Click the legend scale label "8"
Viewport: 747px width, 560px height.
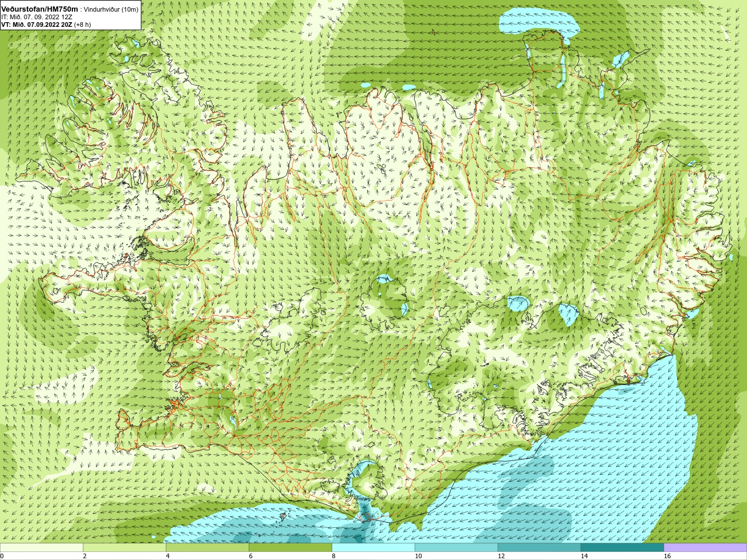[x=334, y=556]
